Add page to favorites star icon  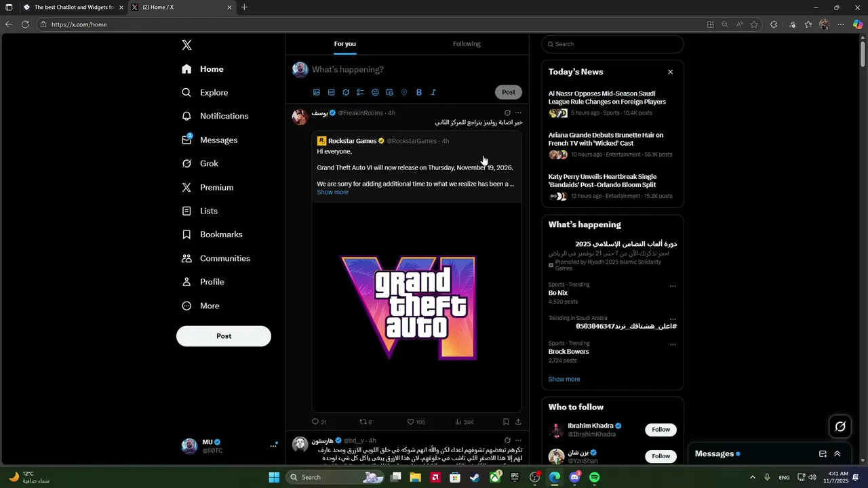point(754,24)
